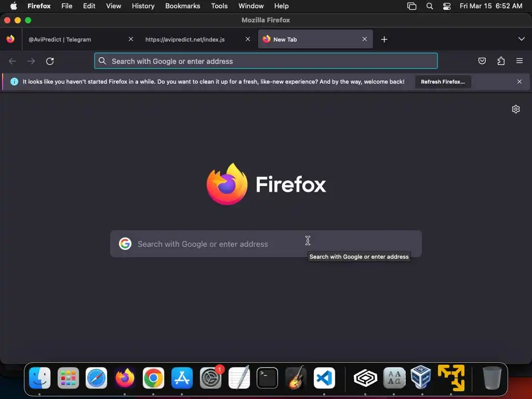Personalize new tab via gear icon
The image size is (532, 399).
click(x=516, y=109)
